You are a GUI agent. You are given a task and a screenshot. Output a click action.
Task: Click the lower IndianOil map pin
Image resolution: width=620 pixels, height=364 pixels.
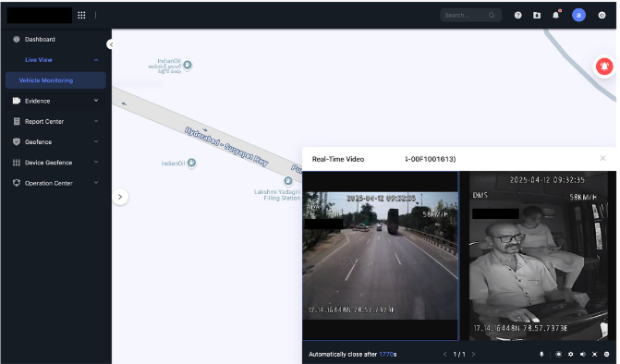coord(191,163)
